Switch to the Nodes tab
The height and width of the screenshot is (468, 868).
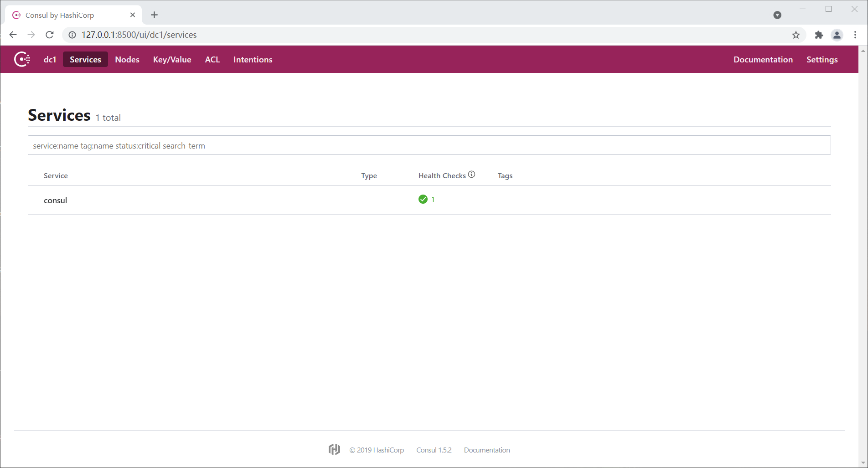pos(127,60)
